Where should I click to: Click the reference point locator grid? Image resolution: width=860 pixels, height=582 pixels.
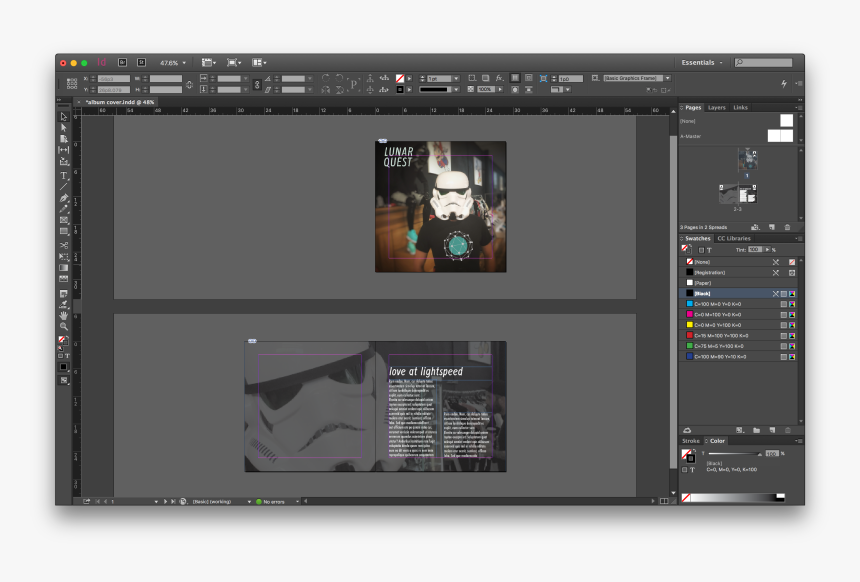point(72,84)
